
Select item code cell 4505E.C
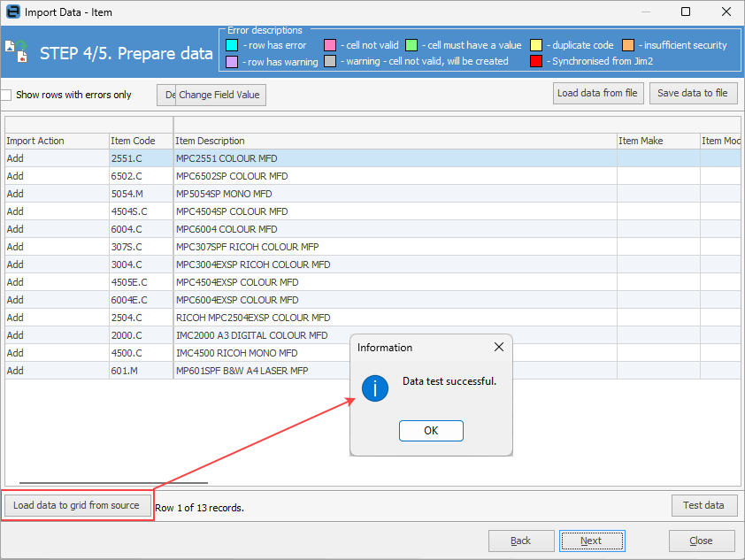coord(141,282)
